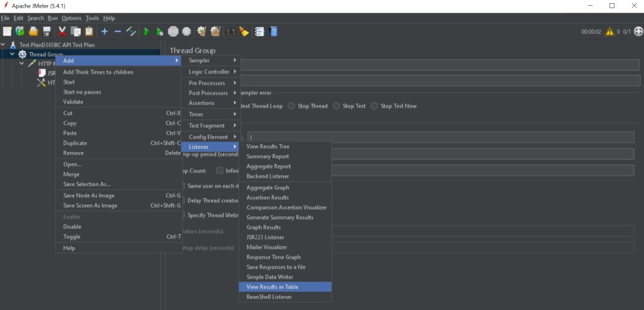Select Summary Report from Listener submenu
Screen dimensions: 644x310
268,157
